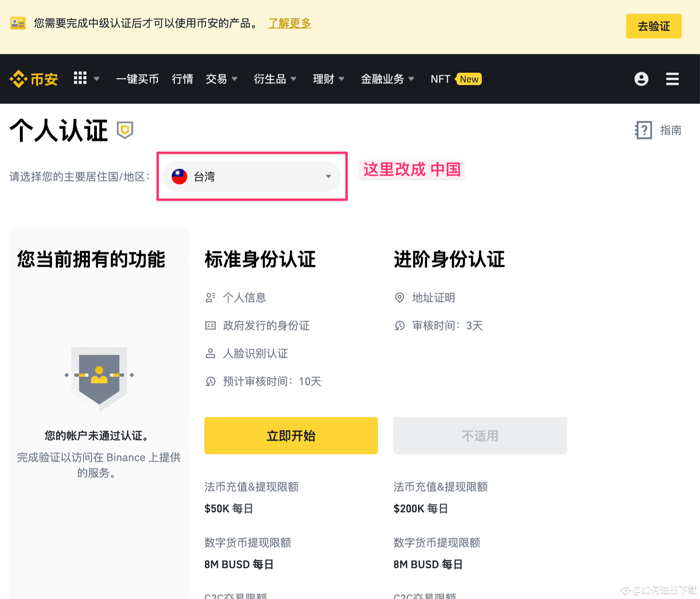Open the hamburger menu icon
This screenshot has width=700, height=599.
pos(672,79)
